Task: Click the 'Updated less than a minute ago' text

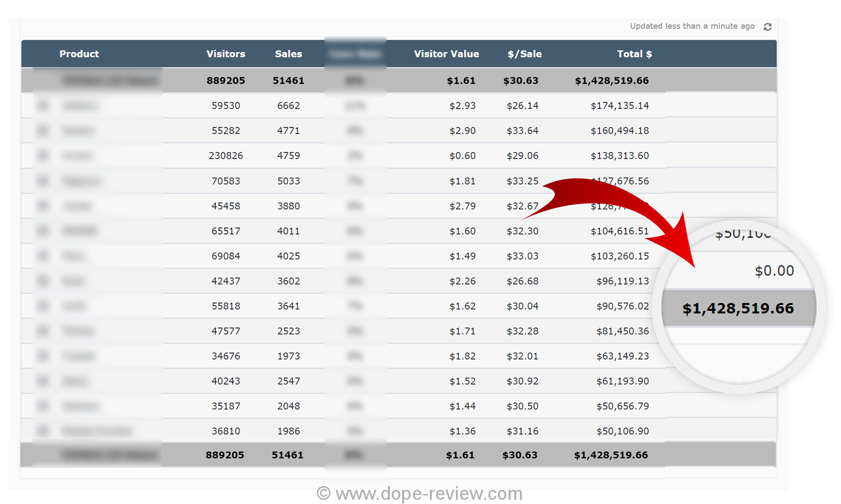Action: 692,26
